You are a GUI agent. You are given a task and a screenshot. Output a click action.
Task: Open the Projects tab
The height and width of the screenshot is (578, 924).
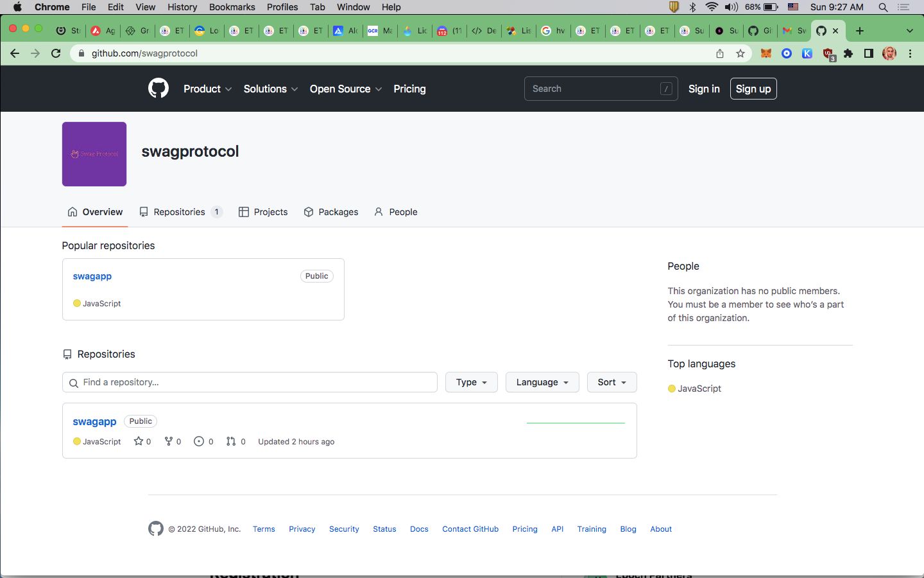tap(263, 212)
